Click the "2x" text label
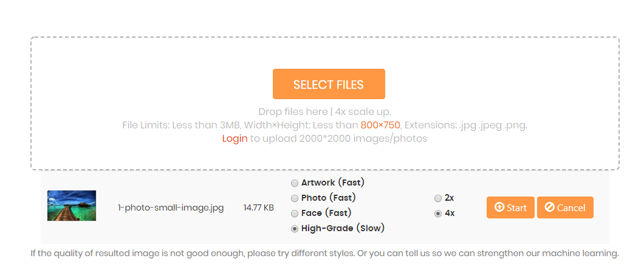This screenshot has width=644, height=275. point(450,198)
